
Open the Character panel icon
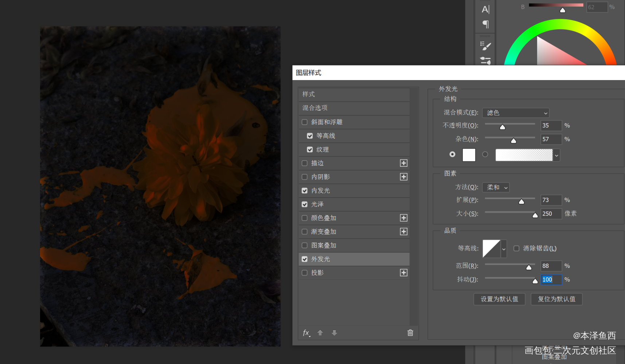coord(485,9)
